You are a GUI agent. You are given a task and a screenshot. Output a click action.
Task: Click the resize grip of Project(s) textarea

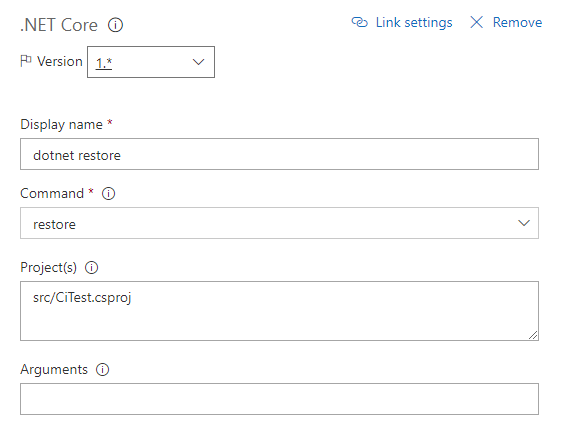click(x=533, y=335)
